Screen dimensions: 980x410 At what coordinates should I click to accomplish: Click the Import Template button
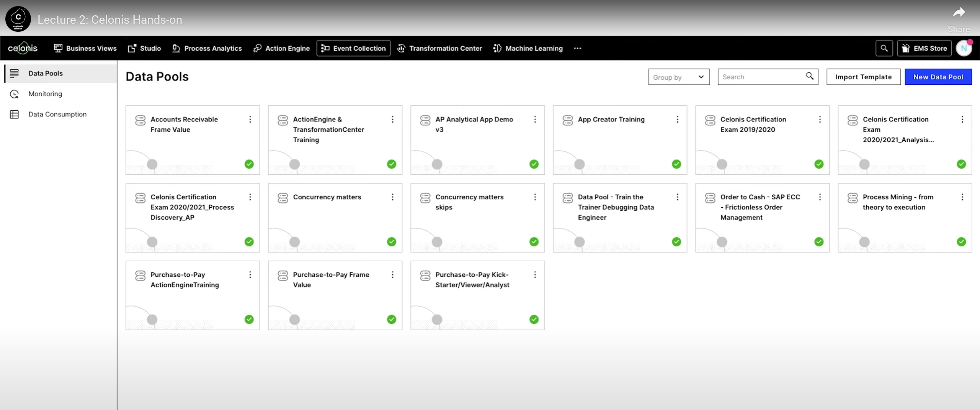pos(863,77)
